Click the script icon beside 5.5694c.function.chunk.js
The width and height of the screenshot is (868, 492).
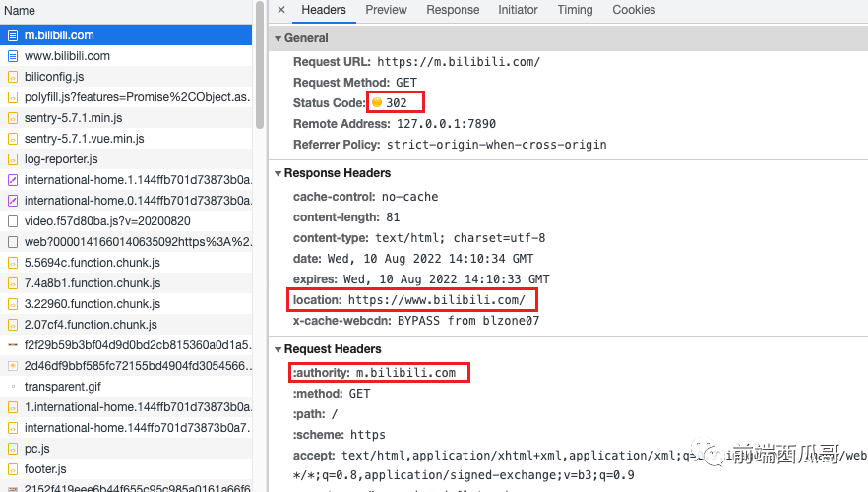pyautogui.click(x=12, y=263)
